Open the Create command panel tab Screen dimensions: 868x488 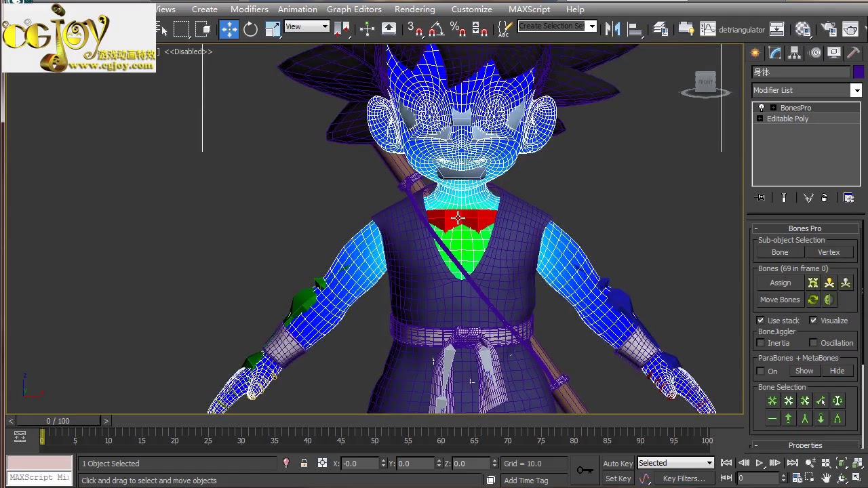pos(755,53)
